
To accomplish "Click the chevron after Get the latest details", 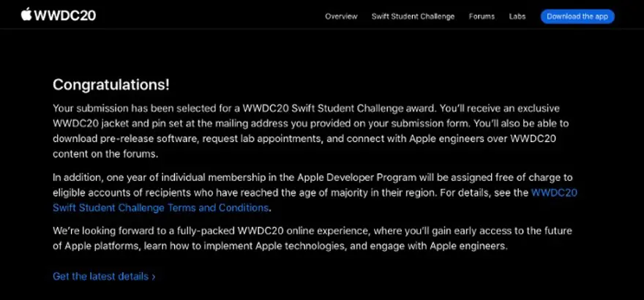I will [154, 277].
